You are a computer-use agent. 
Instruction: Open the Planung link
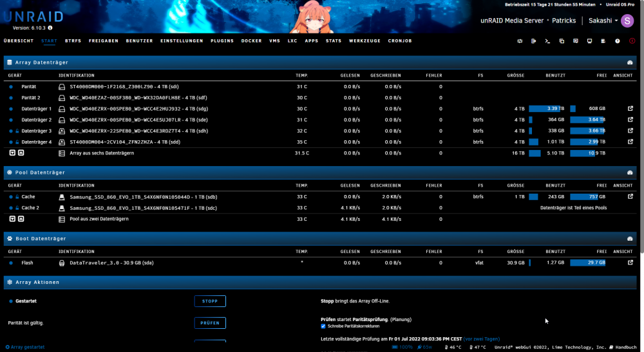401,320
